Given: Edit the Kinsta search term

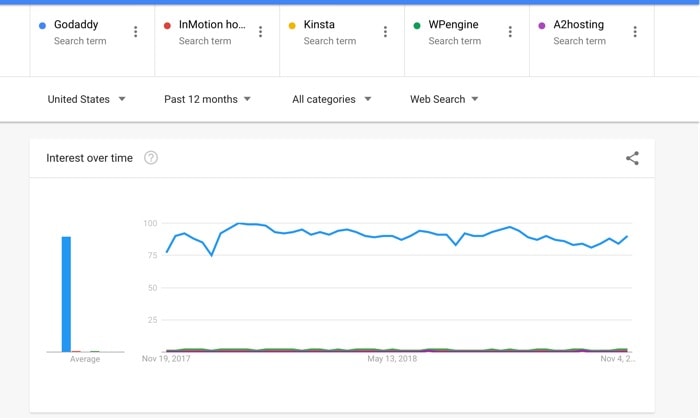Looking at the screenshot, I should 319,25.
